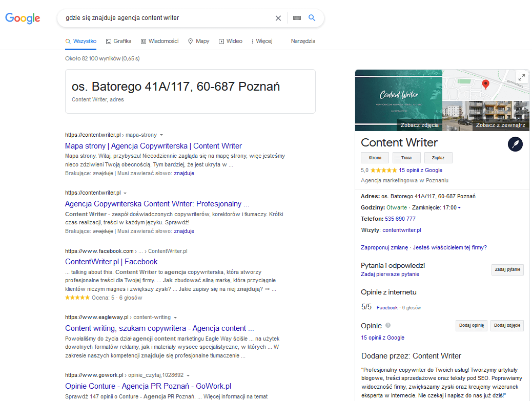Open 'ContentWriter.pl | Facebook' result

coord(111,262)
